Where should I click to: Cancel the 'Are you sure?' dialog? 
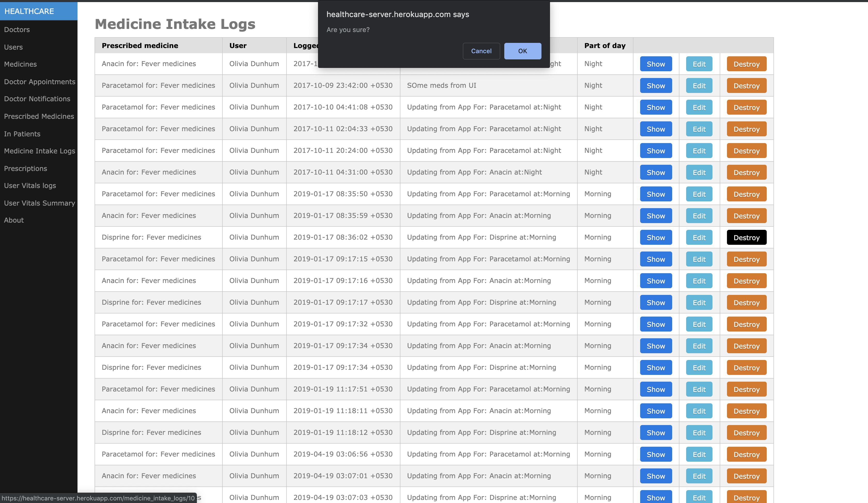point(481,51)
